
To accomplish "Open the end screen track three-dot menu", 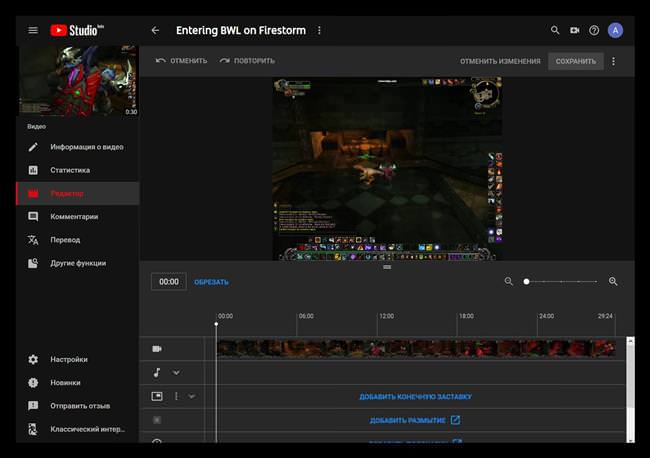I will point(177,396).
